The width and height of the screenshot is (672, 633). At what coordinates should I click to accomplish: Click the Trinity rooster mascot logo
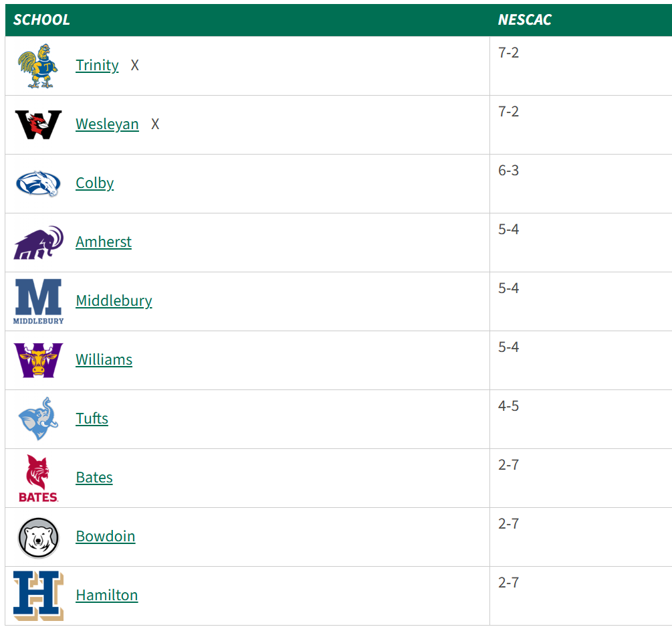pos(38,66)
